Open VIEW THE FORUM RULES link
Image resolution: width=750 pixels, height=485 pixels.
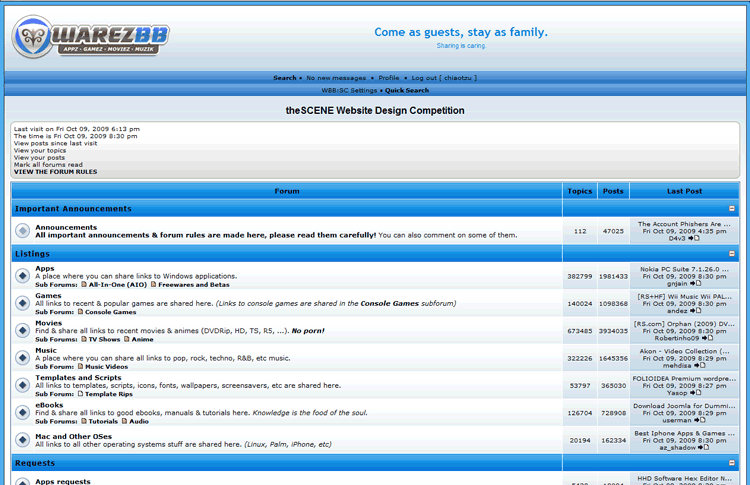55,172
